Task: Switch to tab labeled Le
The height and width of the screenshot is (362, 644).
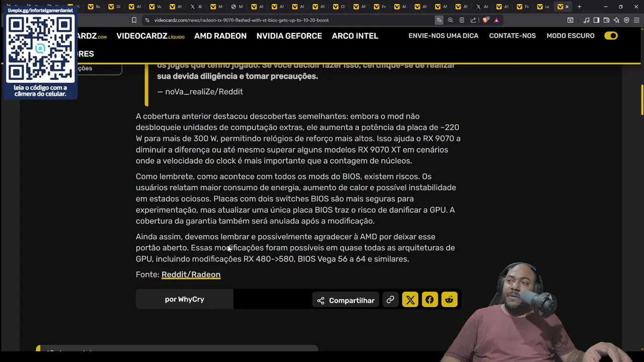Action: [544, 7]
